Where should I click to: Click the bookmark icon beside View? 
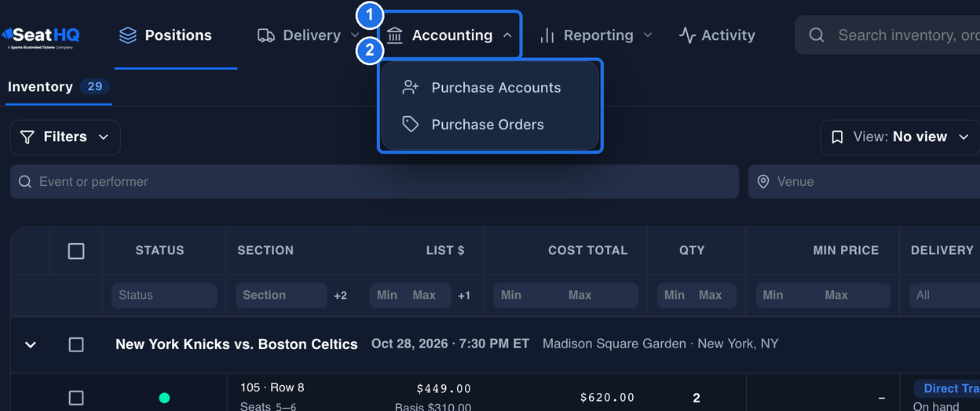pos(837,137)
